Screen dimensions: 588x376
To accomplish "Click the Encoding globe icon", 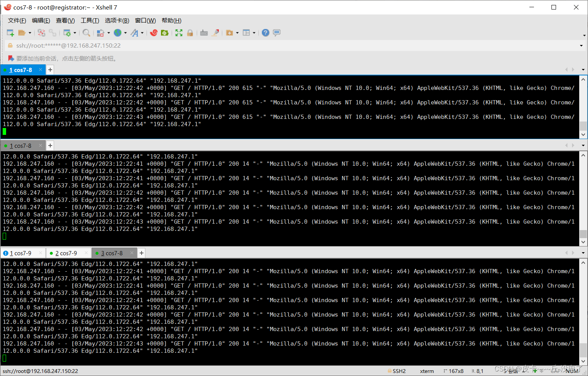I will point(118,33).
